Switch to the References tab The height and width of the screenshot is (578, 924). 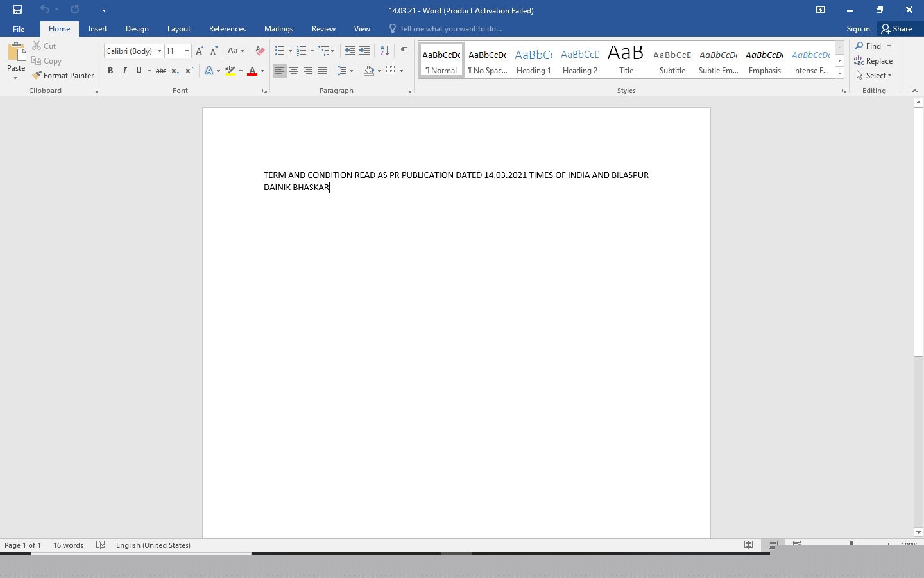tap(227, 29)
